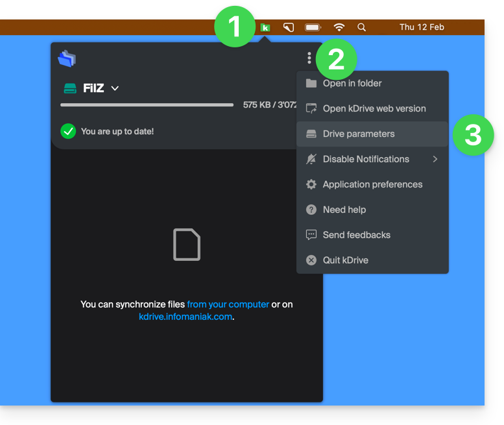504x425 pixels.
Task: Click the green drive icon beside FilZ
Action: tap(69, 88)
